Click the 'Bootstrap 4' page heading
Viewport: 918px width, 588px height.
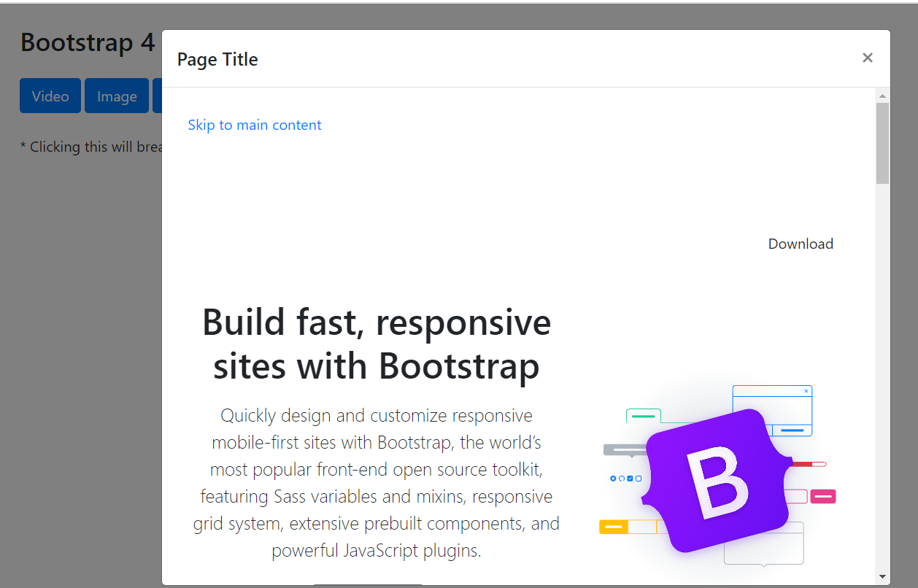coord(88,42)
